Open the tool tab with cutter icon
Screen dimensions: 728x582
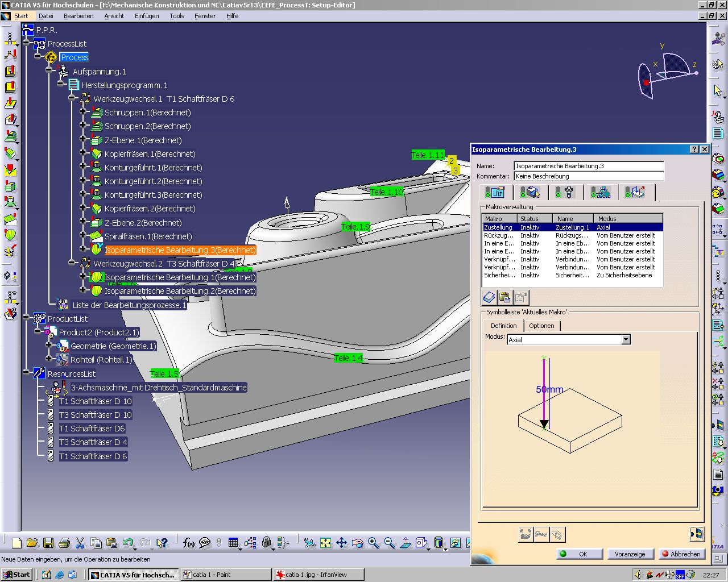click(565, 192)
